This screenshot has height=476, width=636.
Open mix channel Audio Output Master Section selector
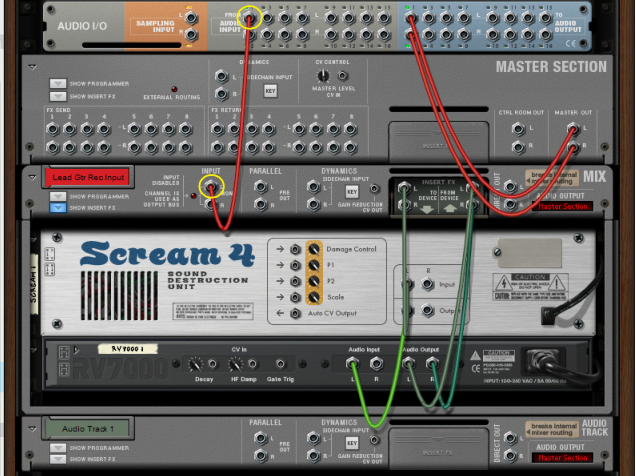tap(564, 207)
